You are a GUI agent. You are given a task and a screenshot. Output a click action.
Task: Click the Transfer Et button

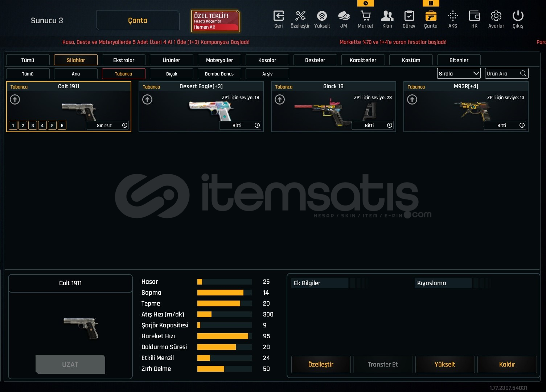(x=383, y=364)
